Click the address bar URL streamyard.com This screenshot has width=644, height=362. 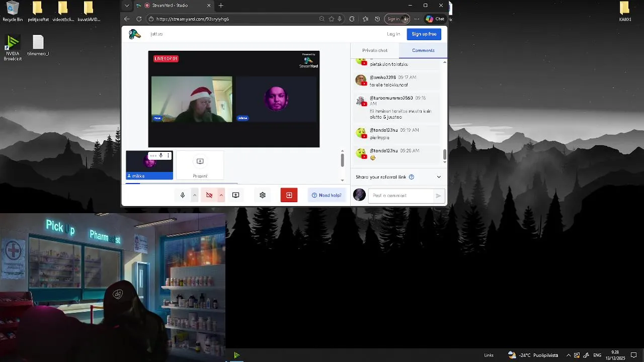pos(193,19)
